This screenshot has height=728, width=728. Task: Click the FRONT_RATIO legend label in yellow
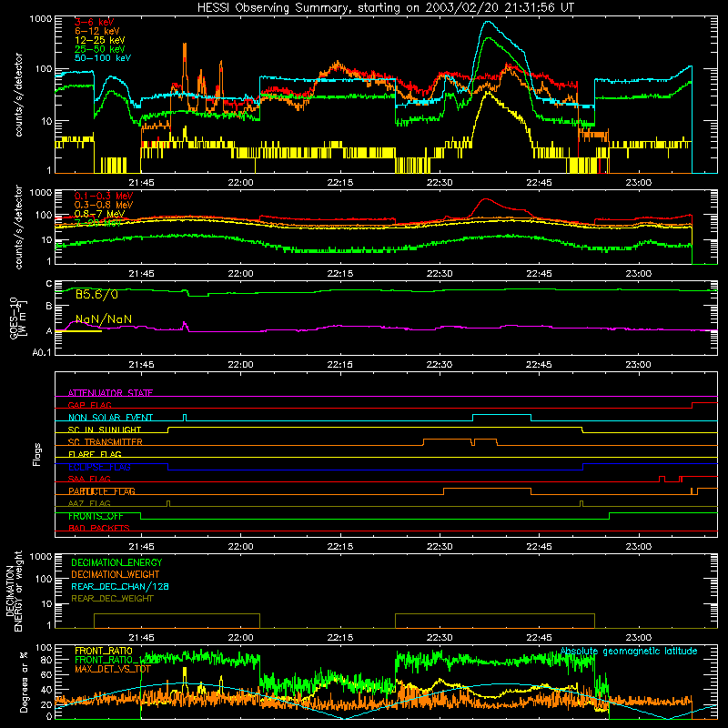[104, 651]
